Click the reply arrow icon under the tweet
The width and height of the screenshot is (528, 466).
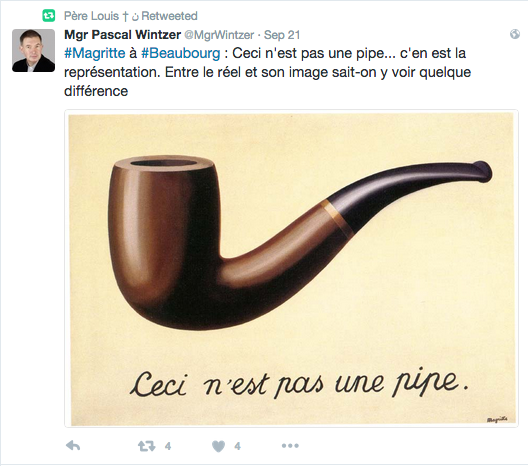tap(73, 446)
